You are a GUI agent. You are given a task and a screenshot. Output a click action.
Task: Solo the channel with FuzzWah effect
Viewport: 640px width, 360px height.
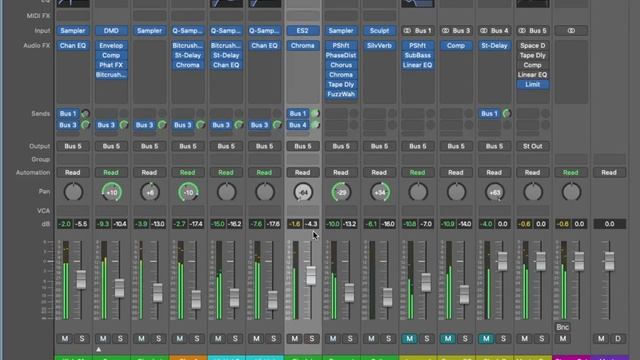tap(350, 338)
